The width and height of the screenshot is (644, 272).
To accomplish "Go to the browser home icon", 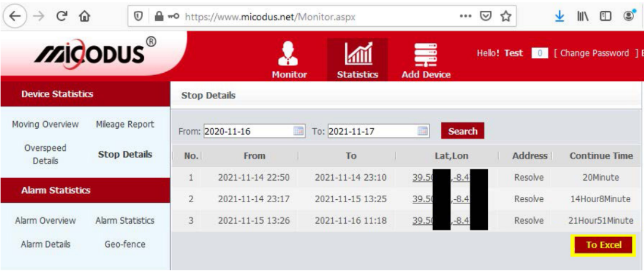I will 85,16.
